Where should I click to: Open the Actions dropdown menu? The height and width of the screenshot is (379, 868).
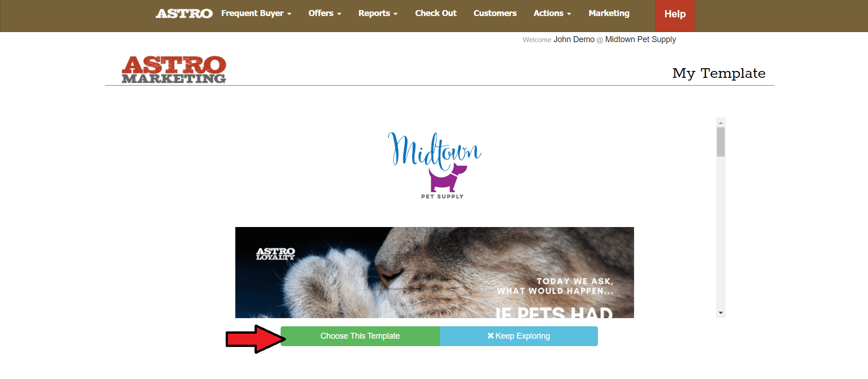coord(552,13)
